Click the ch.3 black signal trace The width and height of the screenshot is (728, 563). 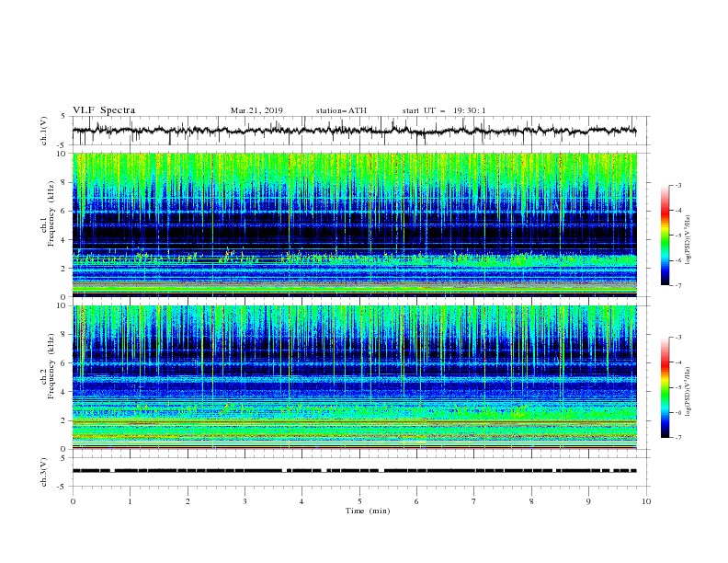coord(354,471)
